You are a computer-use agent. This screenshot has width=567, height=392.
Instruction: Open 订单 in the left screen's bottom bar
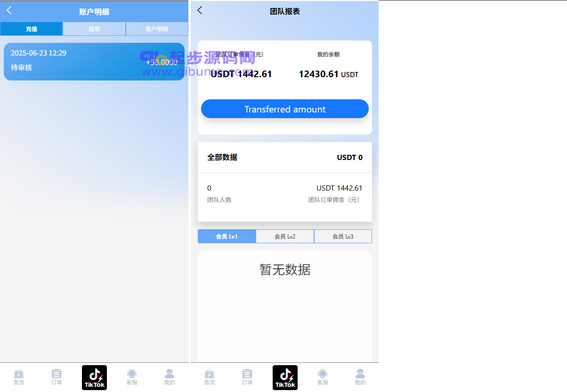point(57,377)
